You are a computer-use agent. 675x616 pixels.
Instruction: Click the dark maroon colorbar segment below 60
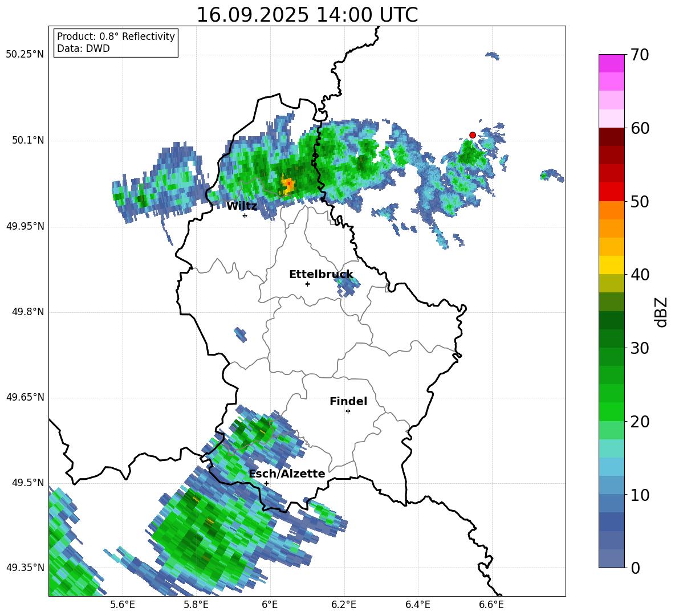click(x=611, y=137)
